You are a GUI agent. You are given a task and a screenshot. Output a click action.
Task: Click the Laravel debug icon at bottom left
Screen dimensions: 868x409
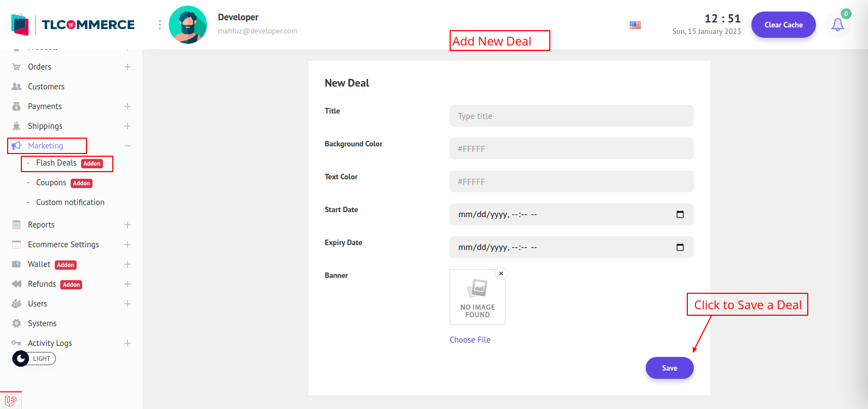coord(10,401)
